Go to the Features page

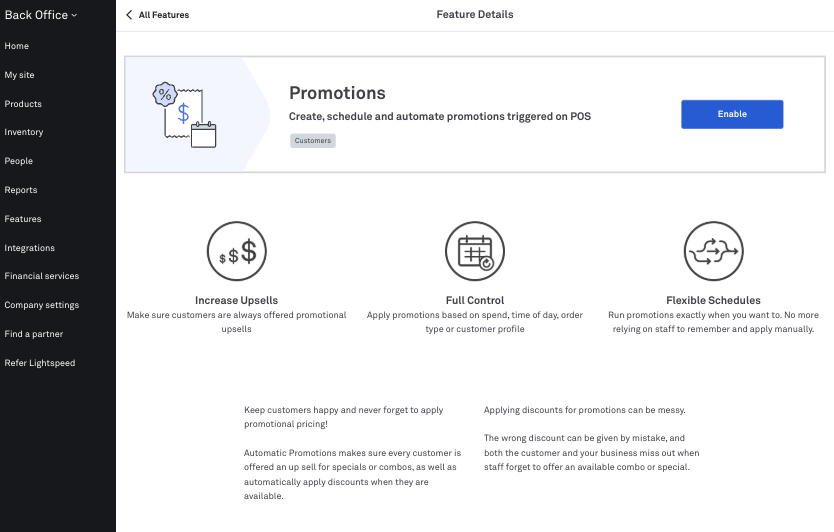pyautogui.click(x=23, y=219)
